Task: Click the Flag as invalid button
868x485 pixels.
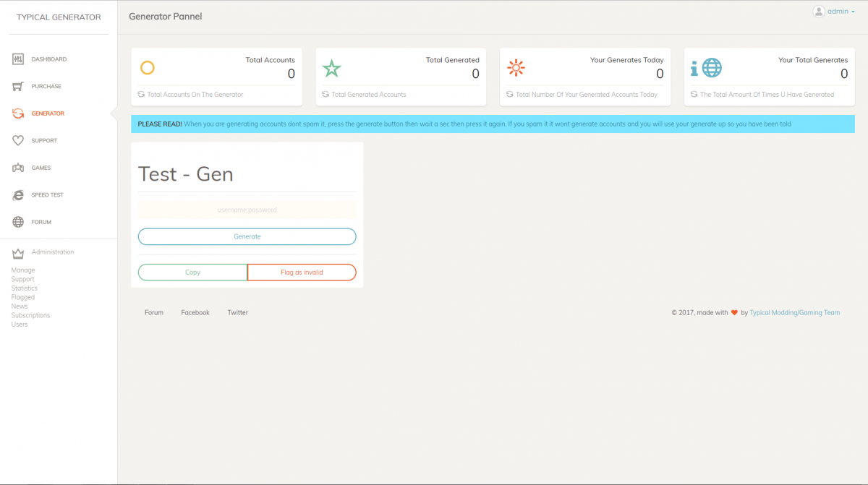Action: point(302,272)
